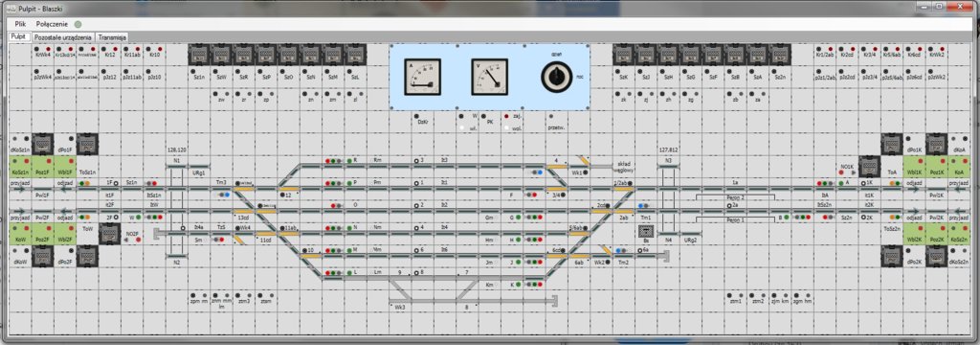980x345 pixels.
Task: Click the counter next to dKoW
Action: pos(43,256)
